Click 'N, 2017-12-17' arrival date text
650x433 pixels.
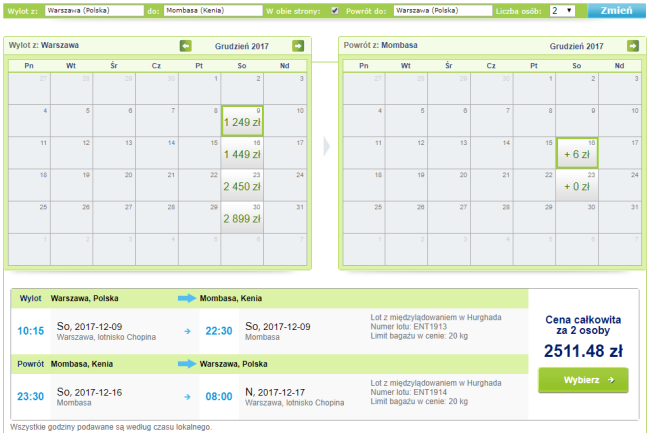pyautogui.click(x=275, y=392)
